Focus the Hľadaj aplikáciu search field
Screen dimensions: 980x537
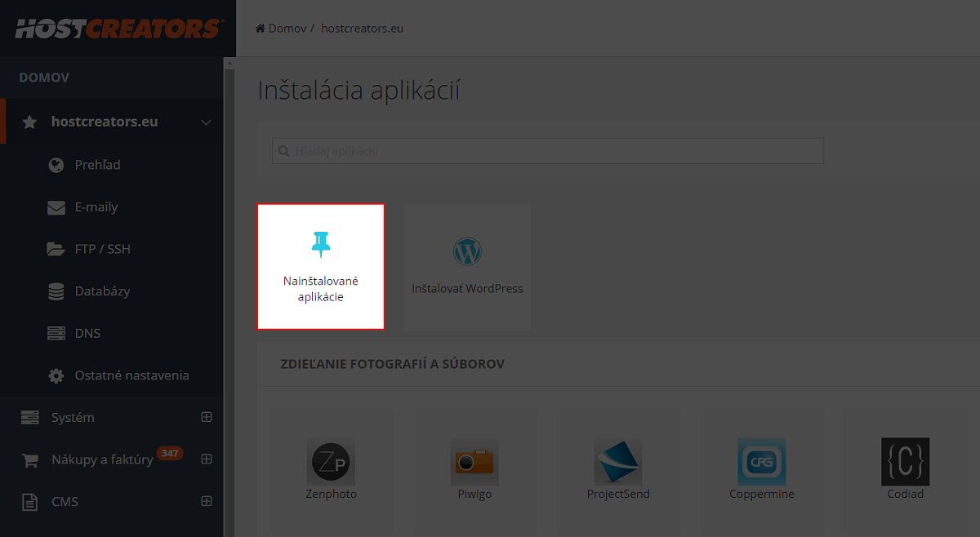[548, 151]
